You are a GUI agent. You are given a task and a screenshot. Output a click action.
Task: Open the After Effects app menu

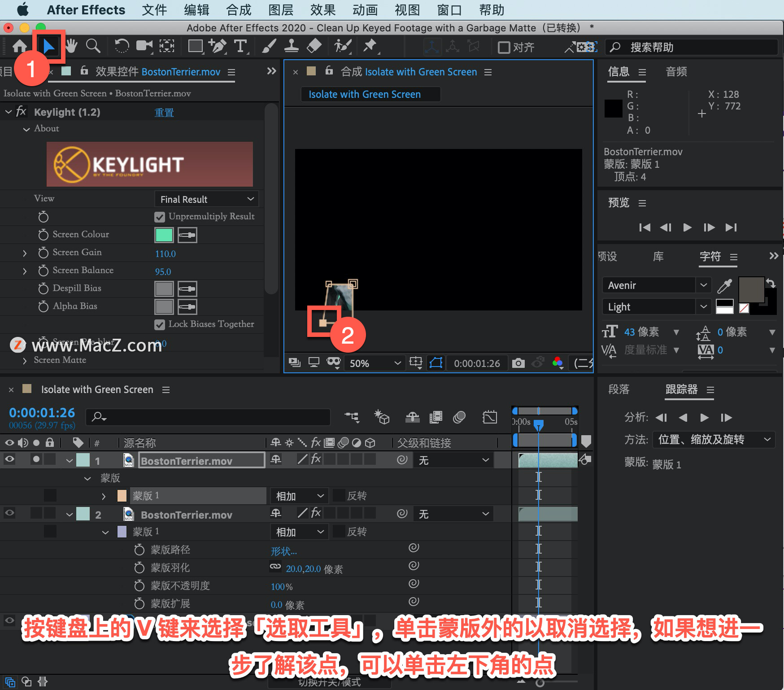point(86,10)
